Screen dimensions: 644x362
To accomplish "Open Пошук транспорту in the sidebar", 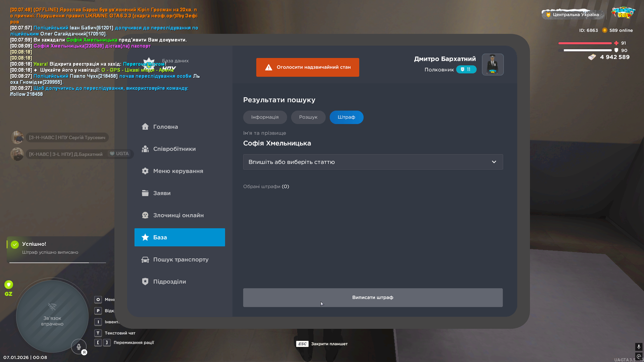I will 180,259.
